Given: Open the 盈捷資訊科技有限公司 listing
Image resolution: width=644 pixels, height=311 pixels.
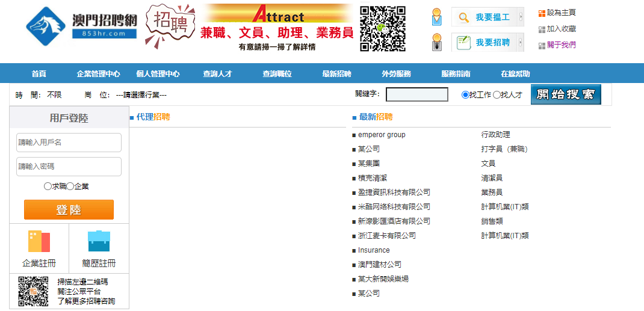Looking at the screenshot, I should click(x=394, y=192).
